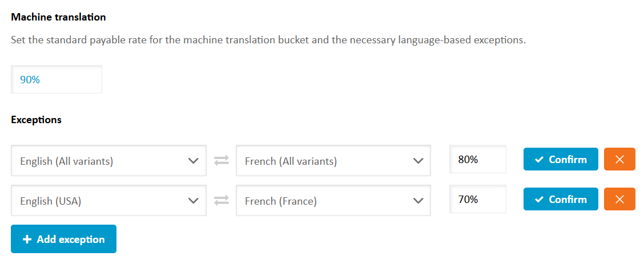
Task: Delete the 80% exception with orange X
Action: click(x=619, y=160)
